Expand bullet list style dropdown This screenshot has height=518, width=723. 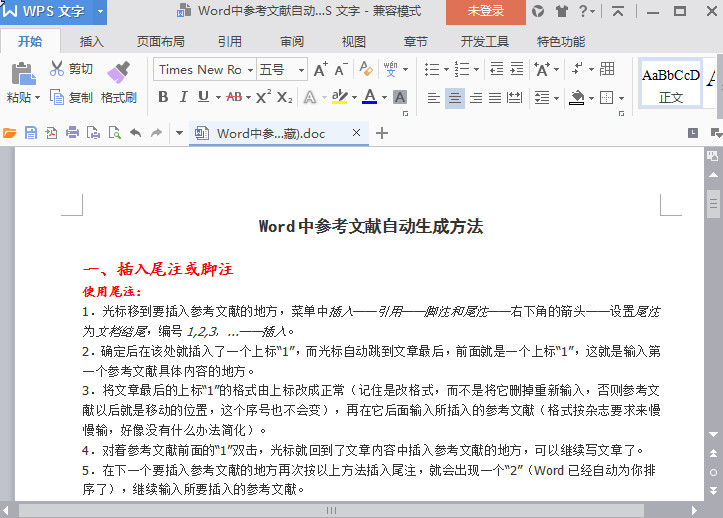pos(446,70)
